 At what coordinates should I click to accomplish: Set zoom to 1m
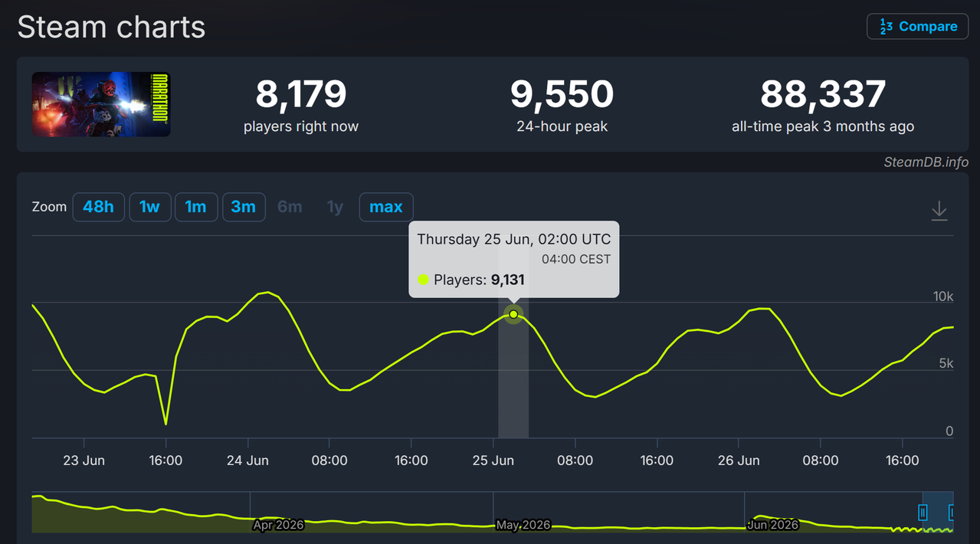tap(196, 207)
